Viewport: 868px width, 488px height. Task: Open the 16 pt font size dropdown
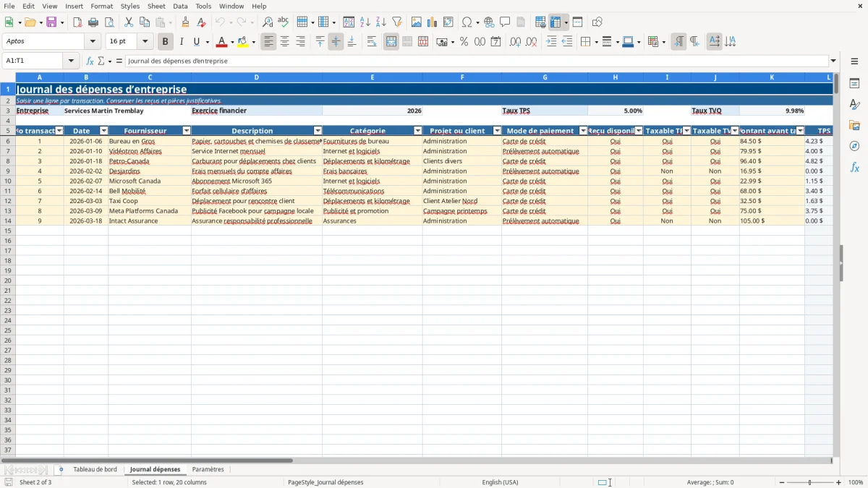pos(145,42)
